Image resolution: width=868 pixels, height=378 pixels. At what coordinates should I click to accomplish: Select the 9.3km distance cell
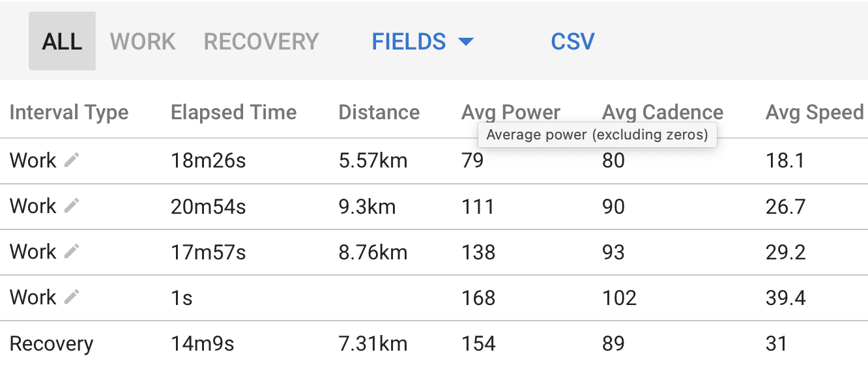[x=367, y=207]
